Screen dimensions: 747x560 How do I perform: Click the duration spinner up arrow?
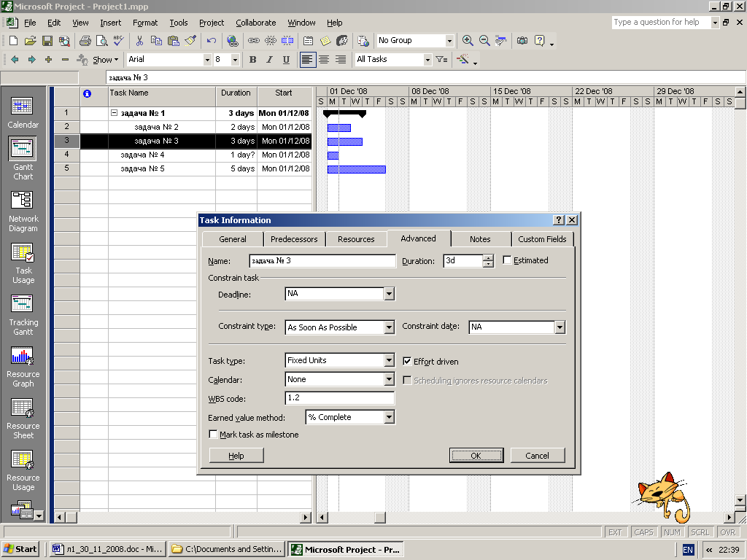coord(488,257)
